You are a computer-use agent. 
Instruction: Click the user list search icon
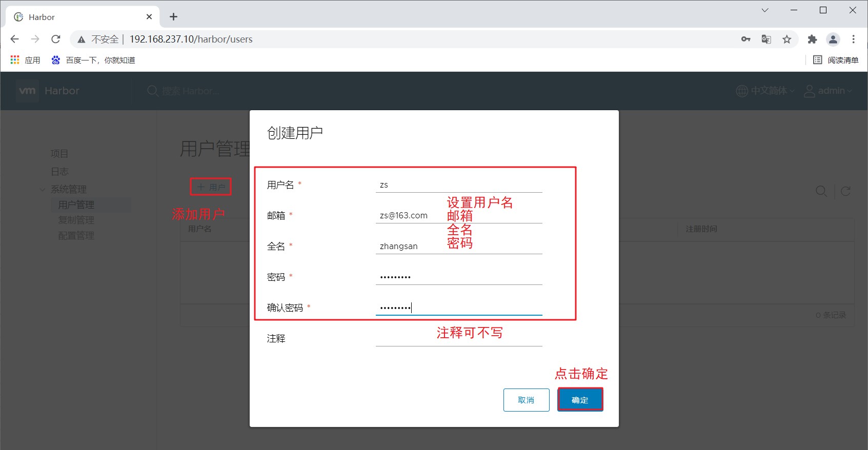[821, 191]
